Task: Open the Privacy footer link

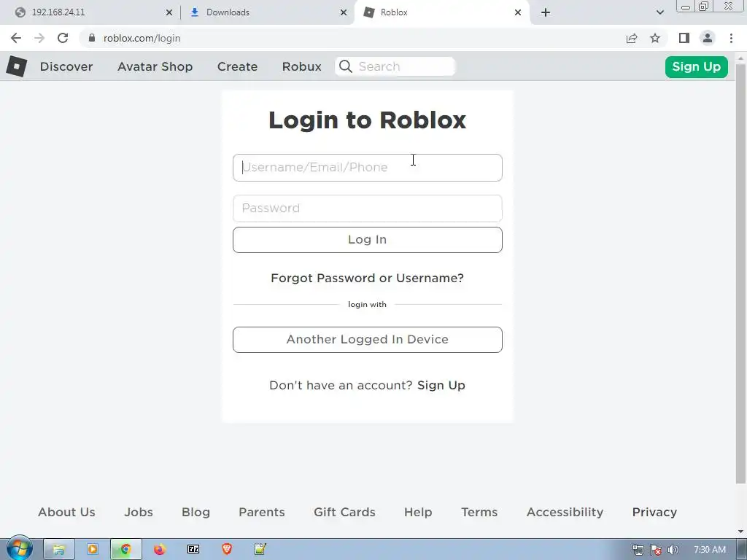Action: click(x=654, y=512)
